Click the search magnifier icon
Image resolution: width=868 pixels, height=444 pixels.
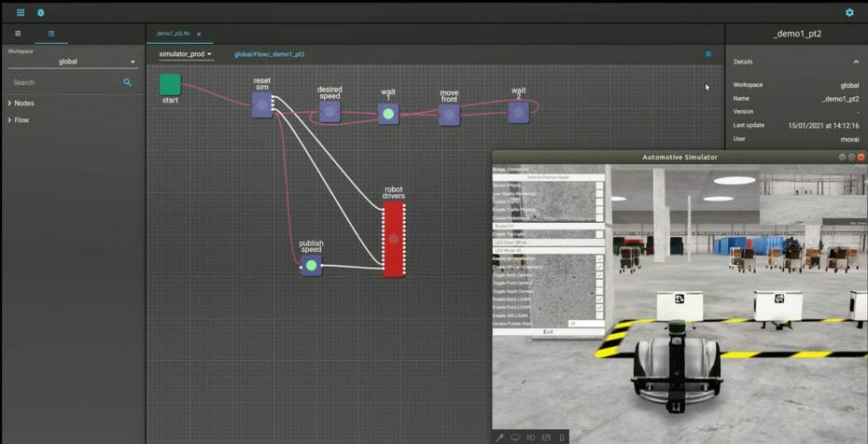(x=128, y=82)
